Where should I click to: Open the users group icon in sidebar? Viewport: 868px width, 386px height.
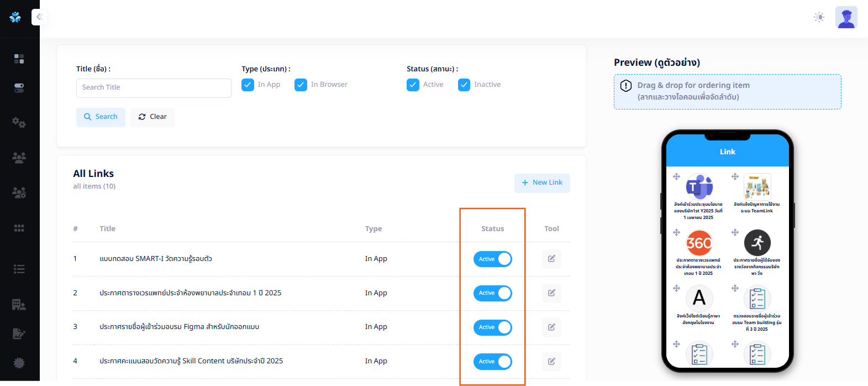tap(19, 158)
